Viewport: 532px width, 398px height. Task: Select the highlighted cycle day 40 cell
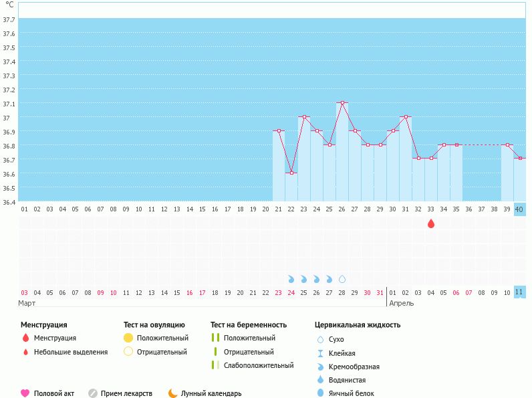[519, 209]
